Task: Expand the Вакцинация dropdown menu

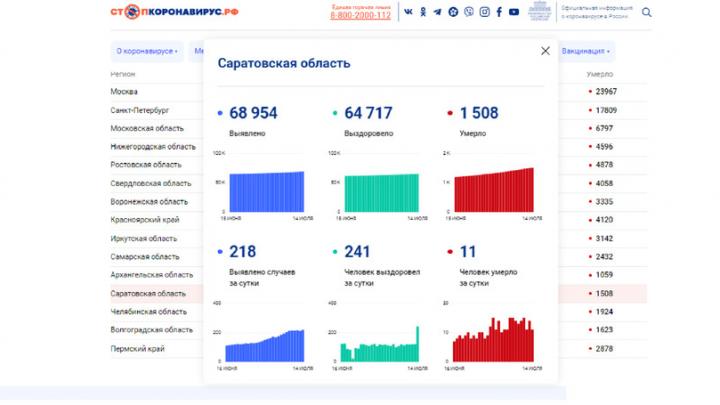Action: pyautogui.click(x=586, y=50)
